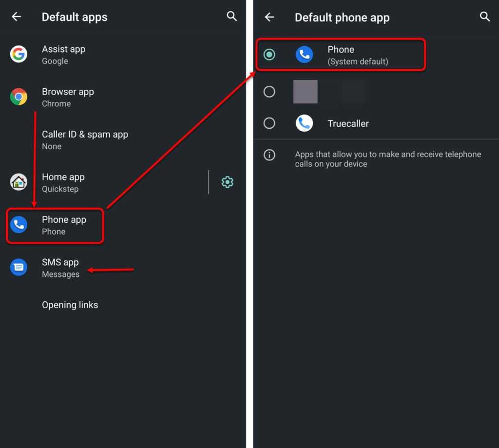Tap the blue Phone app icon in Default apps

click(x=19, y=225)
